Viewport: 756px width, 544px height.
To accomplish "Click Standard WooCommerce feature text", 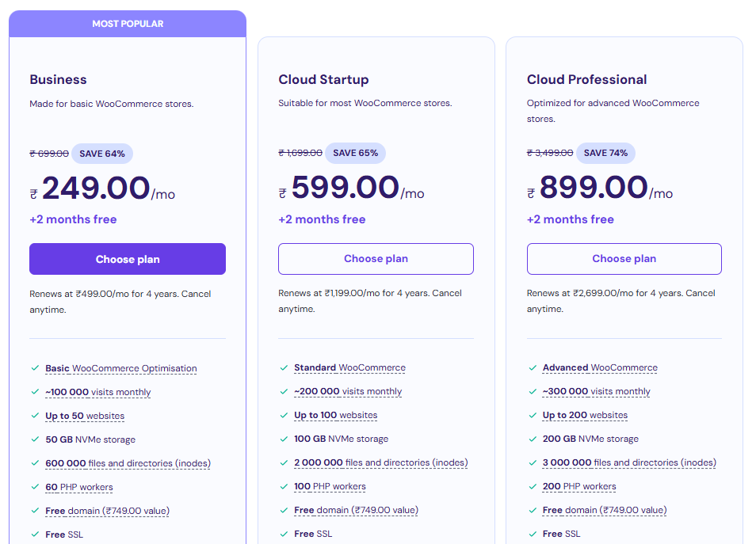I will click(350, 367).
